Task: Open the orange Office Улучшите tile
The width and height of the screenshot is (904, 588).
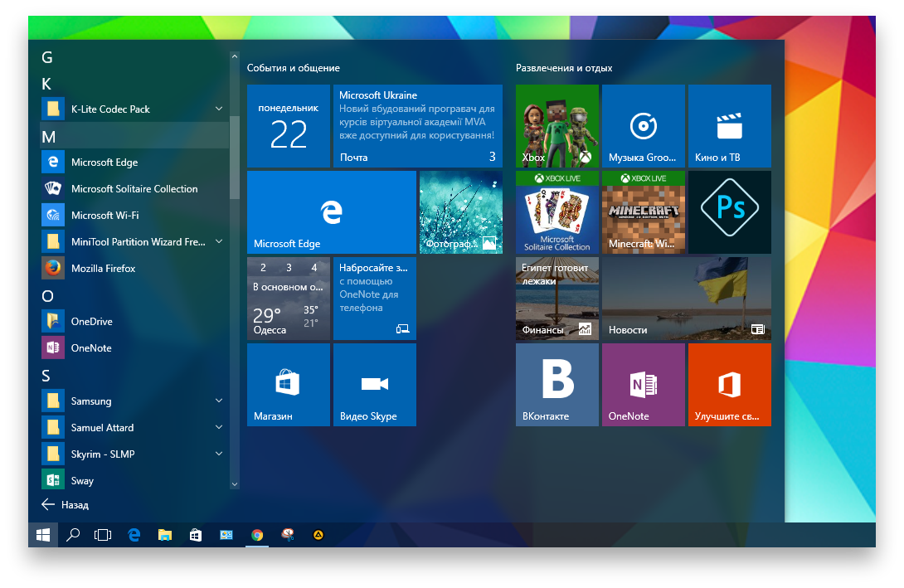Action: point(729,385)
